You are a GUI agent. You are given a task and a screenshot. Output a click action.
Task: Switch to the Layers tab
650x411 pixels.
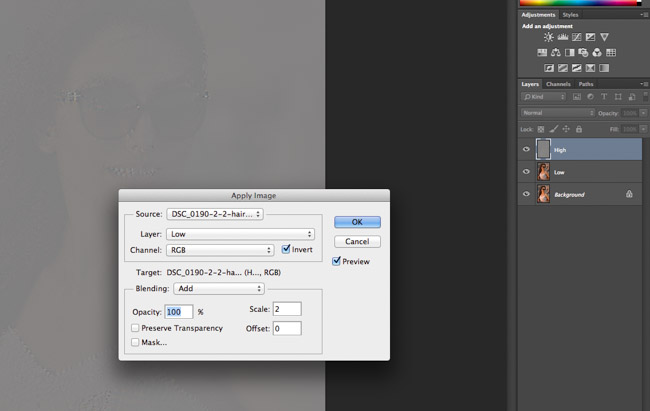pos(530,84)
